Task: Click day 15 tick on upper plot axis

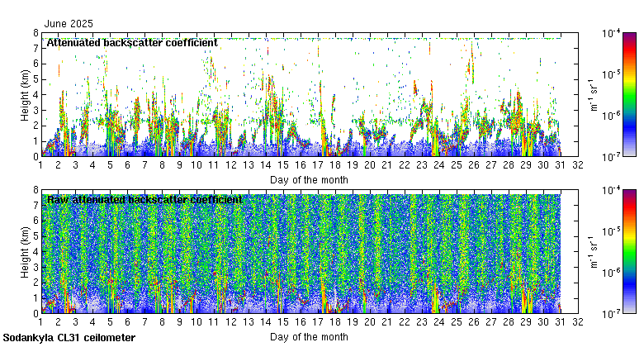Action: [284, 165]
